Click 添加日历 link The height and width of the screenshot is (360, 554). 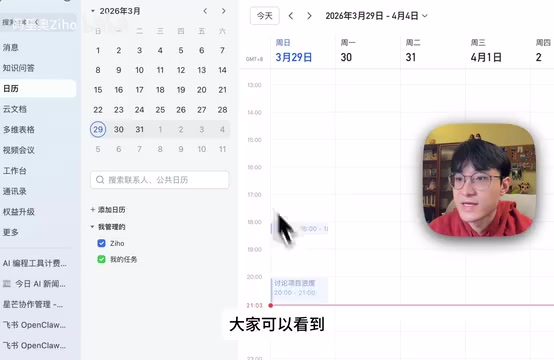pos(108,209)
